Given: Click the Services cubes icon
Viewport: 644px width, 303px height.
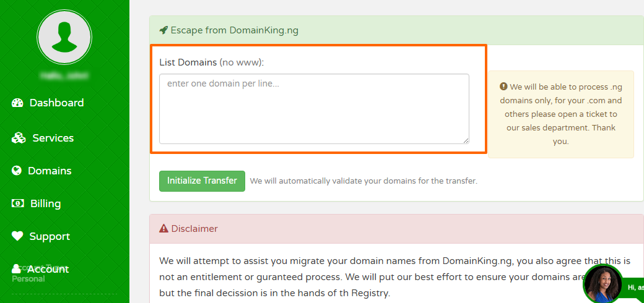Looking at the screenshot, I should (19, 138).
